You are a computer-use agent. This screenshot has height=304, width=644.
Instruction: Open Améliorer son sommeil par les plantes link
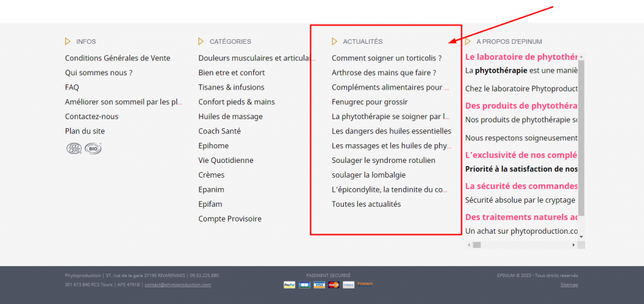pos(123,102)
